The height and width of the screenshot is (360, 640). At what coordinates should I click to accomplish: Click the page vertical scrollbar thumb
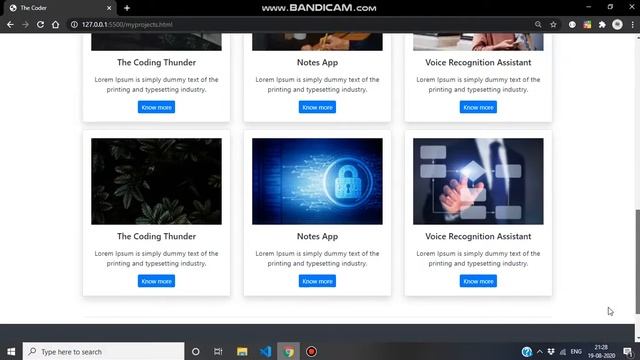638,262
